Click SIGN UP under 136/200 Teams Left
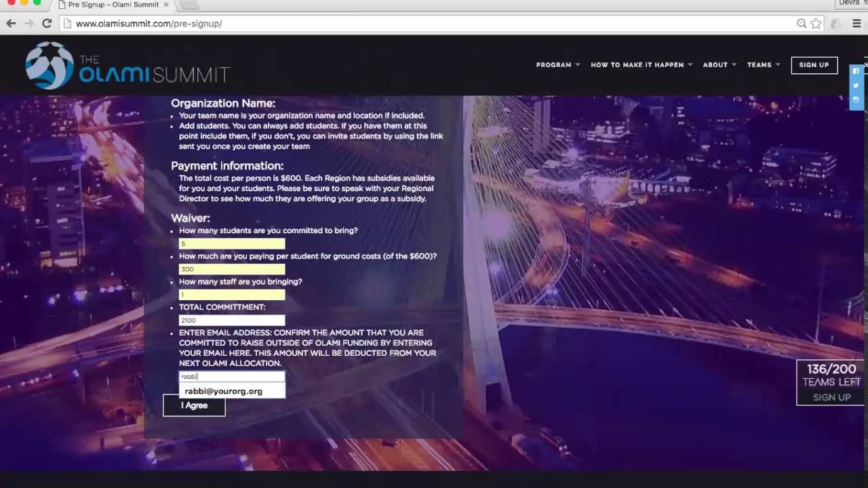Viewport: 868px width, 488px height. click(x=831, y=397)
